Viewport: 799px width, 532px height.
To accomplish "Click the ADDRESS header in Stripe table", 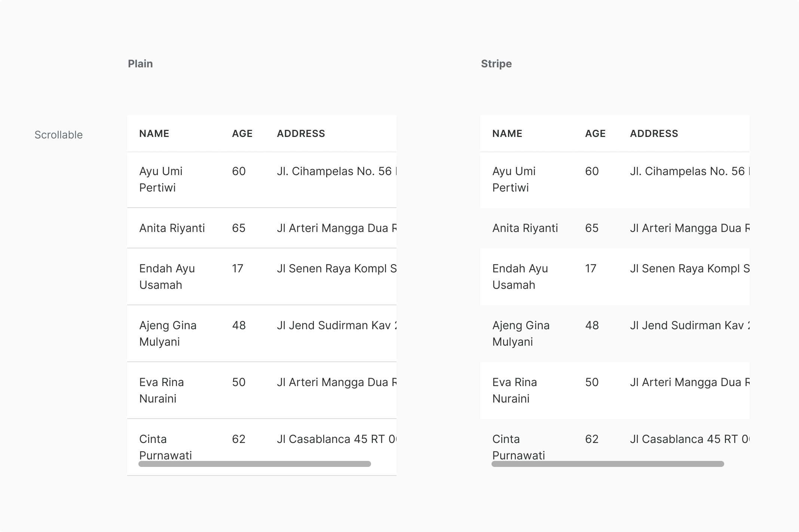I will click(x=654, y=134).
